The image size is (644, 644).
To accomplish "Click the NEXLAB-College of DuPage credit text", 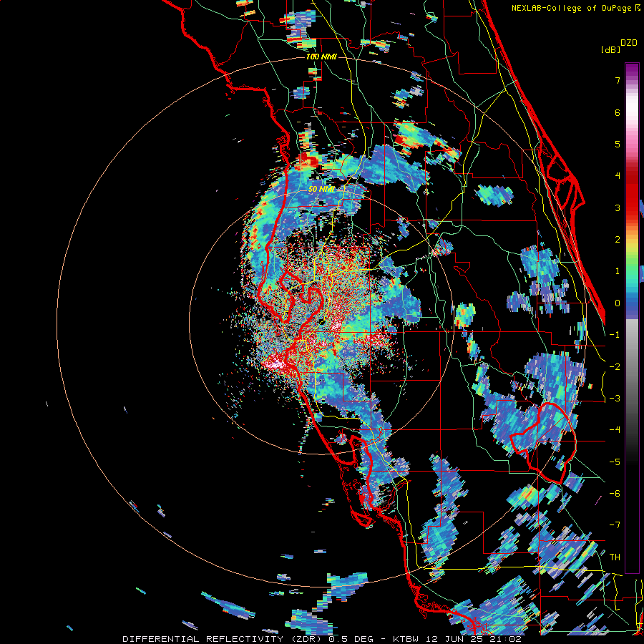I will coord(571,8).
